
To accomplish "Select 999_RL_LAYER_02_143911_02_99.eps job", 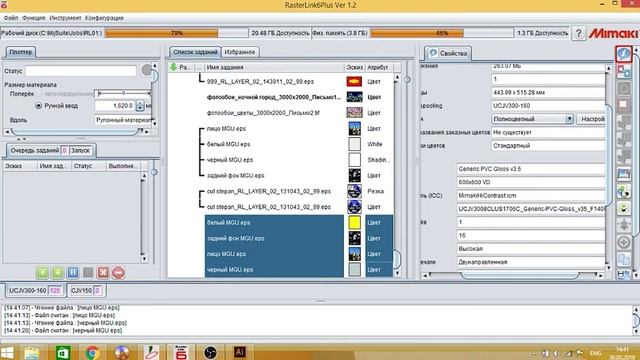I will (x=260, y=82).
